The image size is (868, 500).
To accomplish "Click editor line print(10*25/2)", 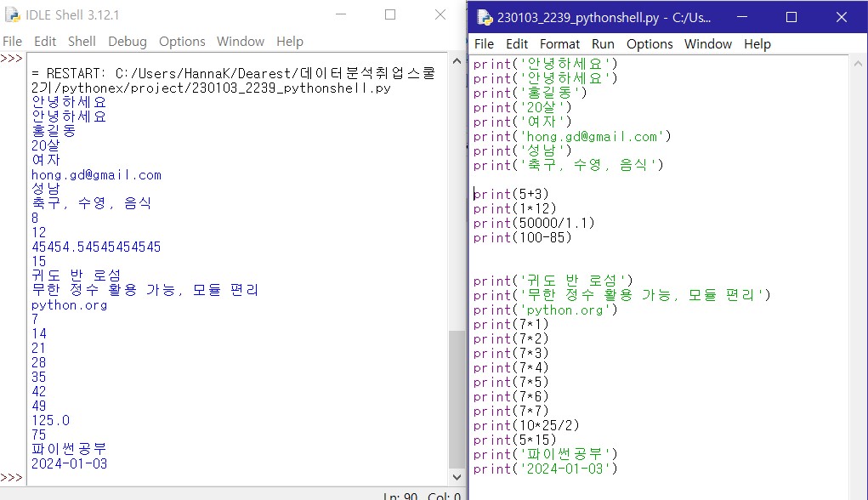I will [526, 425].
